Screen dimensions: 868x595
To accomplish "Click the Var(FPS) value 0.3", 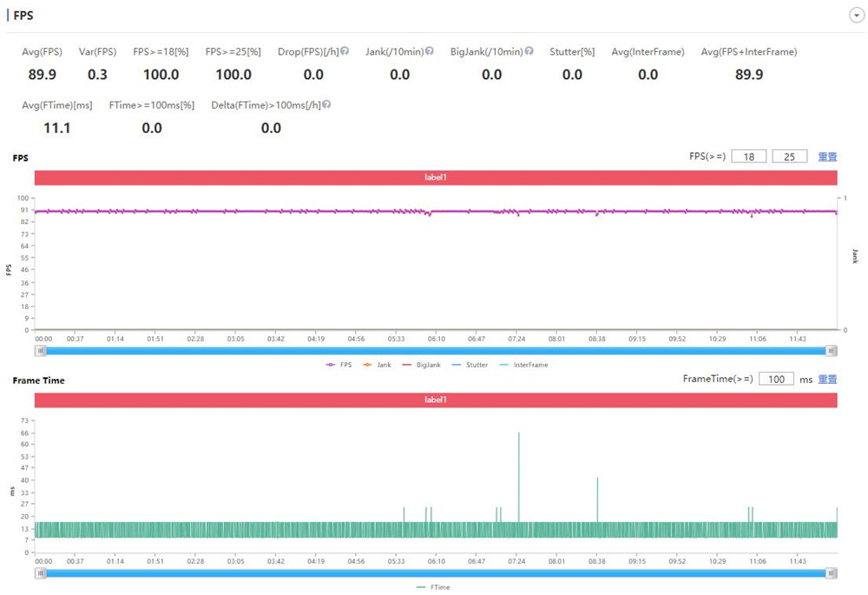I will (x=97, y=74).
